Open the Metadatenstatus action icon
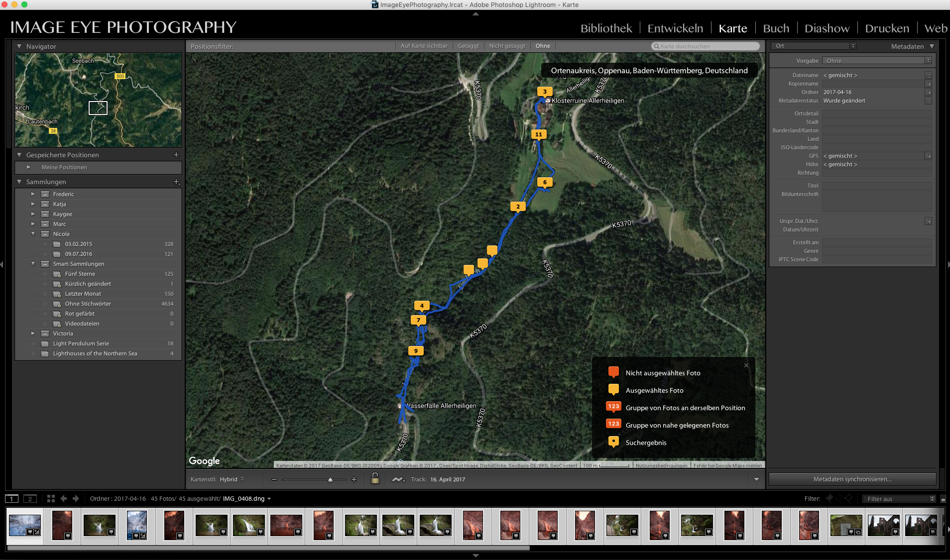 (928, 101)
